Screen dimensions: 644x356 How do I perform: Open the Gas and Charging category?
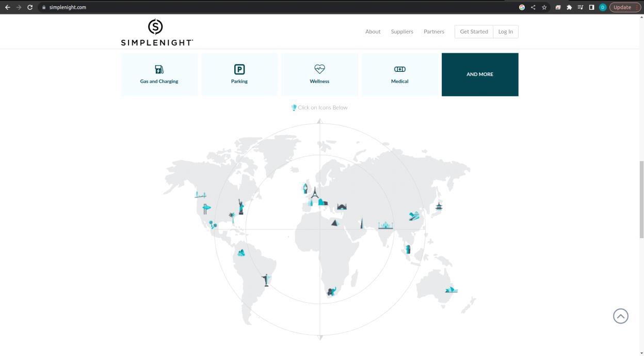point(159,74)
